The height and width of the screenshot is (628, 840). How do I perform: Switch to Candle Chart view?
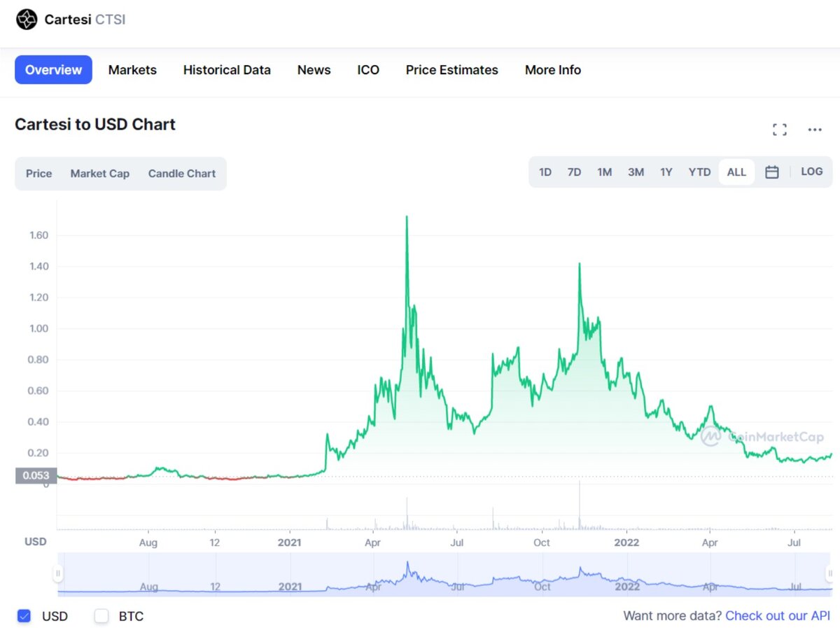[x=182, y=174]
